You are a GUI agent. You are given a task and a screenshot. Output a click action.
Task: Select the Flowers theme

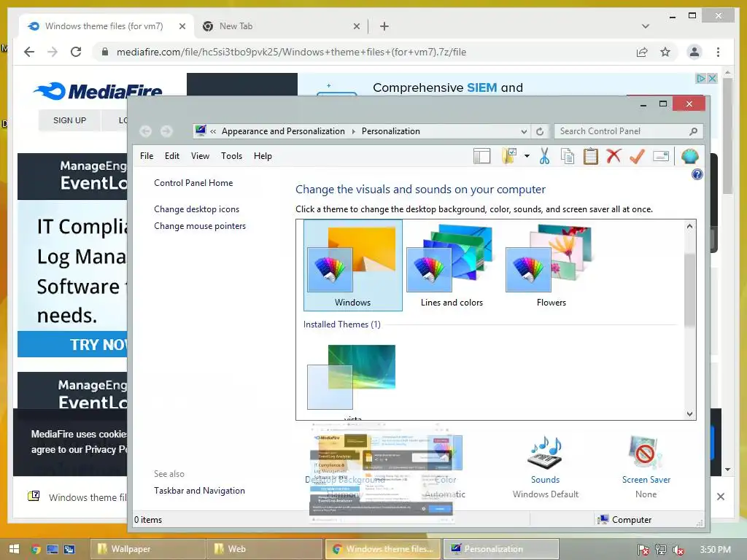pos(551,265)
